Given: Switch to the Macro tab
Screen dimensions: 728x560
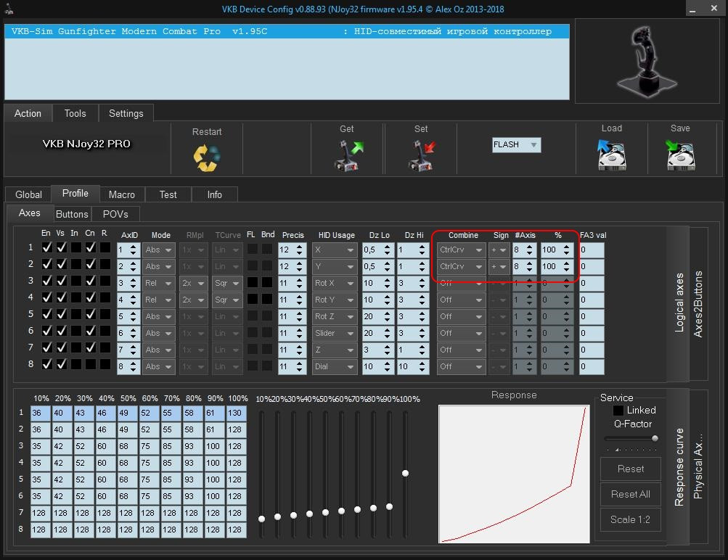Looking at the screenshot, I should (x=122, y=194).
